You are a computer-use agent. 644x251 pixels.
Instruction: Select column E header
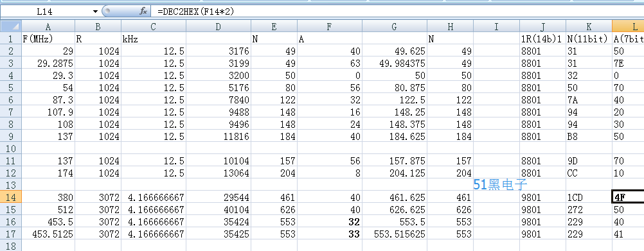pos(274,27)
